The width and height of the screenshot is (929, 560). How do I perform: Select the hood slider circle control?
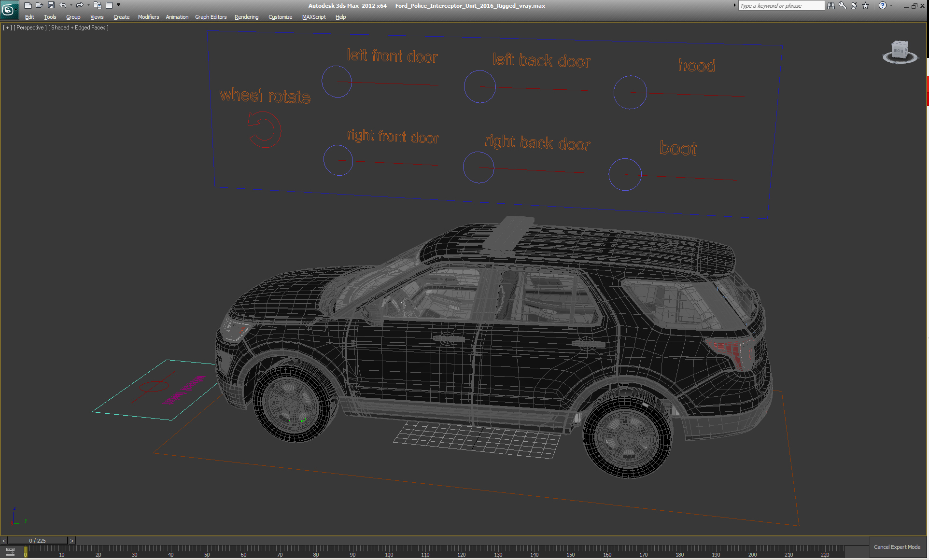click(x=630, y=92)
